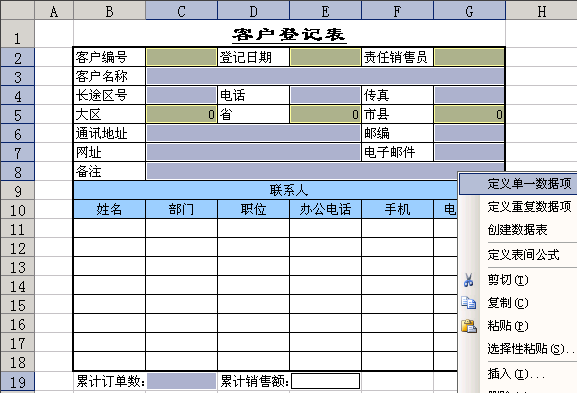Click the 电子邮件 input cell
Image resolution: width=577 pixels, height=393 pixels.
point(469,152)
